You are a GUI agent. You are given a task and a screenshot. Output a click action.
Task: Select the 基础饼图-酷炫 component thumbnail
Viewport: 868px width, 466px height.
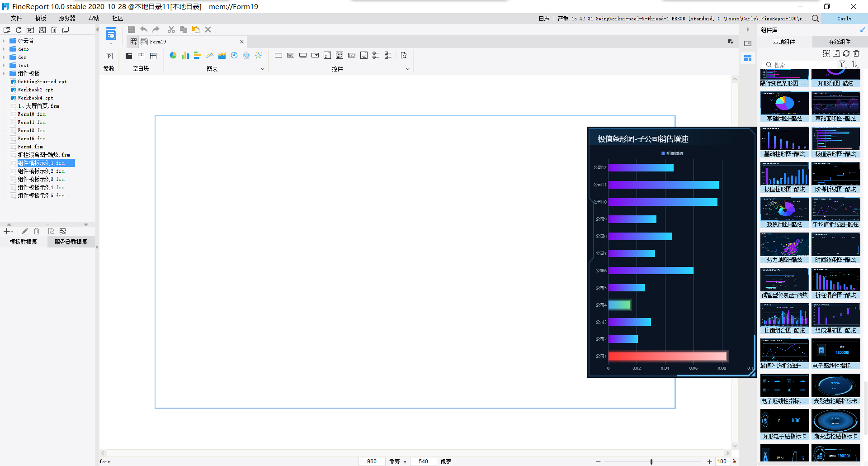(784, 107)
